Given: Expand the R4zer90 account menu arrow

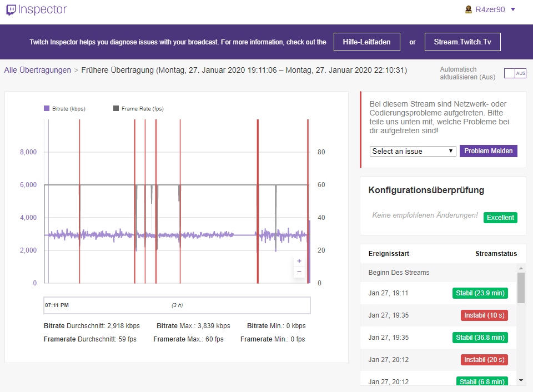Looking at the screenshot, I should pos(513,9).
